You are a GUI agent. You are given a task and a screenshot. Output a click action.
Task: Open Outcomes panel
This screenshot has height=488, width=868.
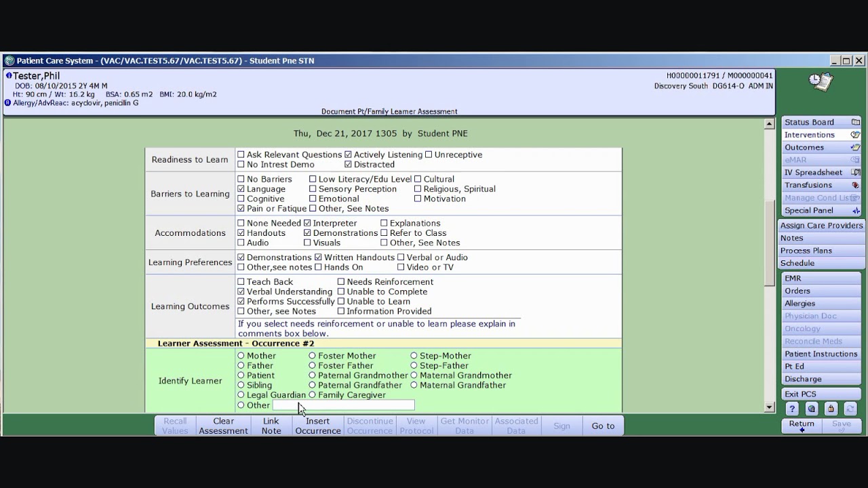click(x=821, y=147)
